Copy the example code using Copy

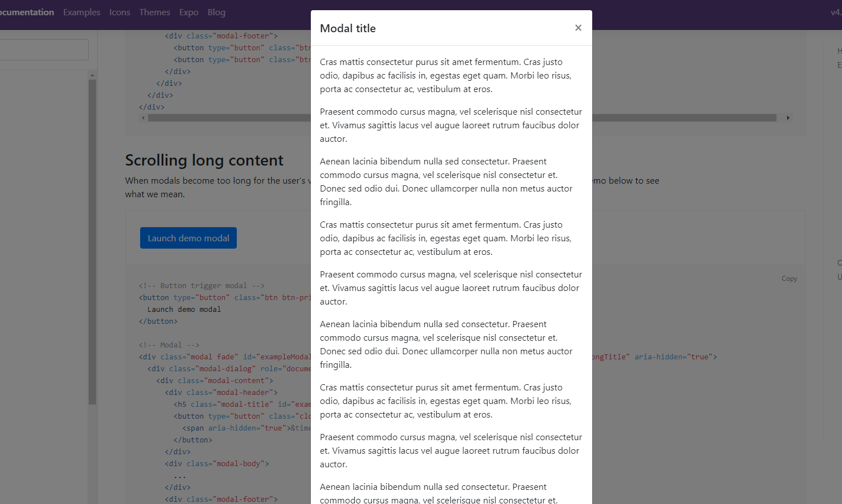coord(789,278)
